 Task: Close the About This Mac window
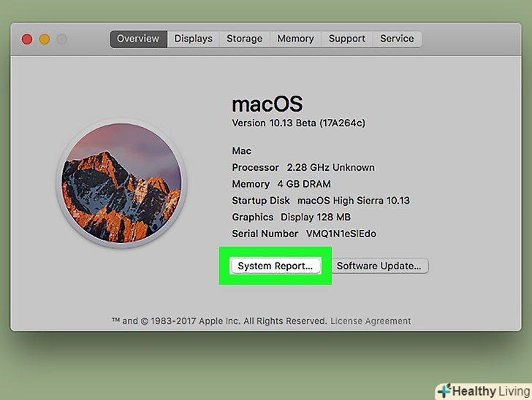[x=27, y=39]
